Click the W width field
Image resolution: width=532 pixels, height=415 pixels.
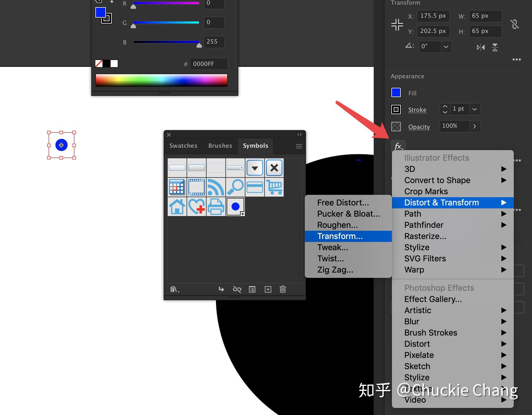(x=485, y=16)
